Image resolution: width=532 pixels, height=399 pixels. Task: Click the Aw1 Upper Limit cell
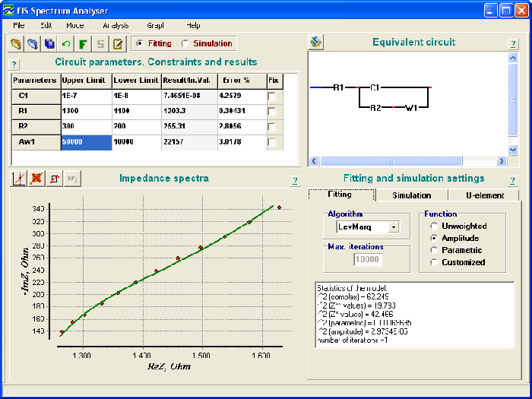[85, 142]
